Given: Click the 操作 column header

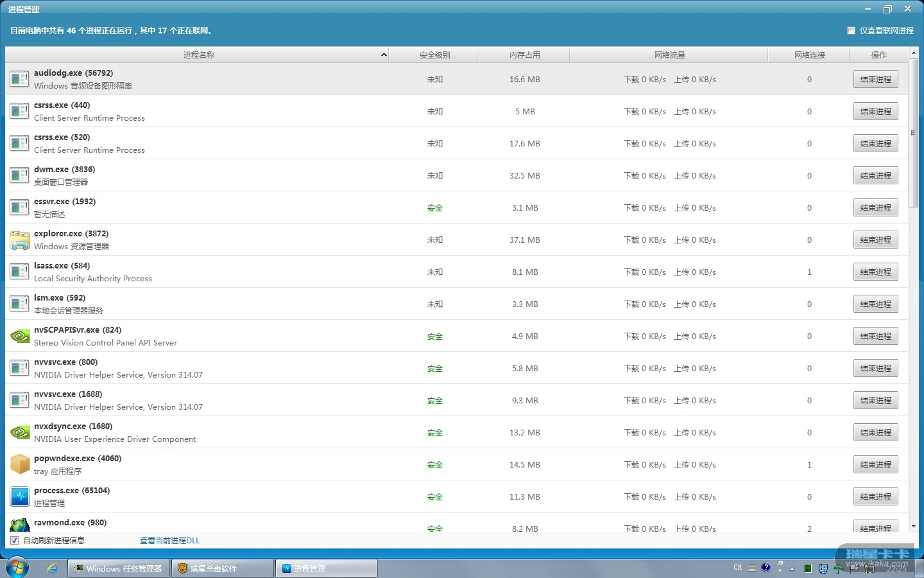Looking at the screenshot, I should 879,55.
